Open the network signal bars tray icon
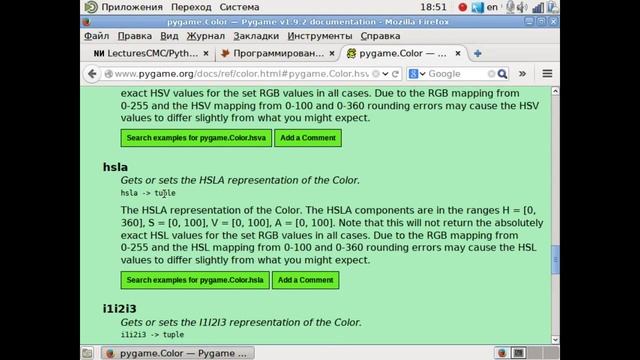Image resolution: width=640 pixels, height=360 pixels. click(x=538, y=7)
